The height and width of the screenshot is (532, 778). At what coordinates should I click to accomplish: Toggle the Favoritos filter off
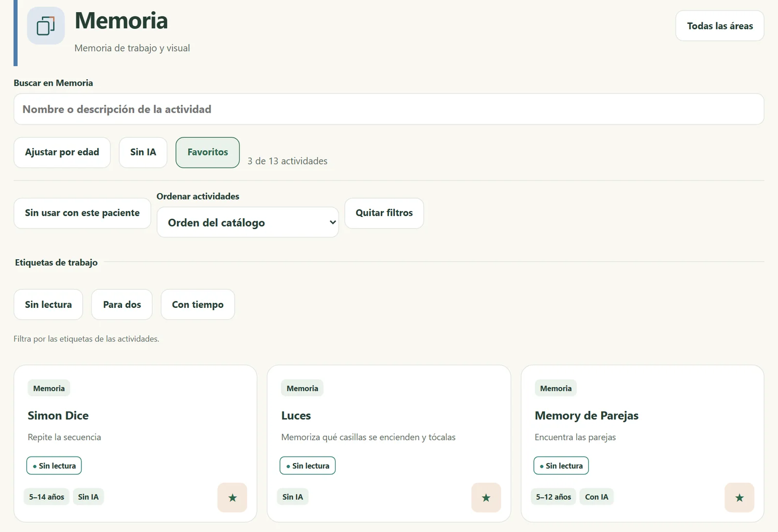[x=208, y=152]
